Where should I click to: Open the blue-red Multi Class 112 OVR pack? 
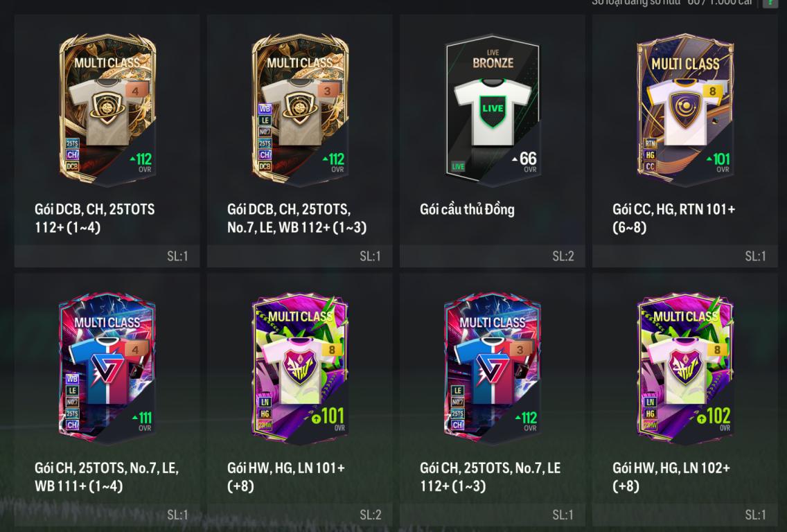(493, 369)
